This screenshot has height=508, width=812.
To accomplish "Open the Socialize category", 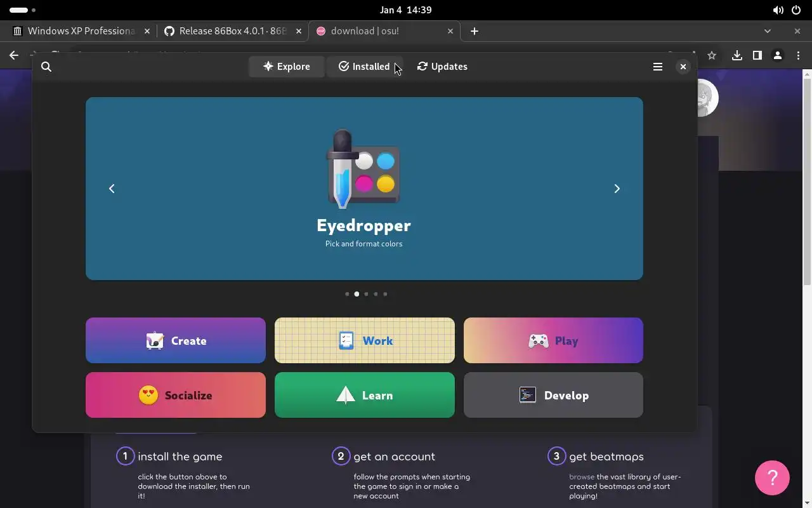I will click(x=176, y=395).
